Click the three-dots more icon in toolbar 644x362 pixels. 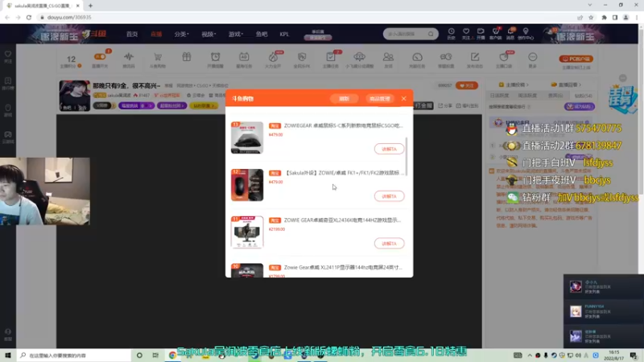tap(533, 57)
